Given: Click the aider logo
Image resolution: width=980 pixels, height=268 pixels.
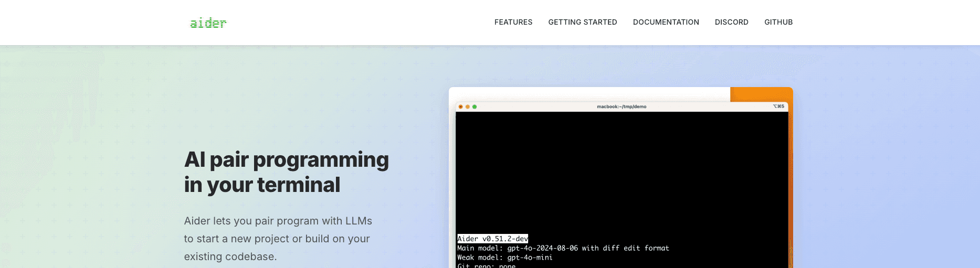Looking at the screenshot, I should coord(208,23).
